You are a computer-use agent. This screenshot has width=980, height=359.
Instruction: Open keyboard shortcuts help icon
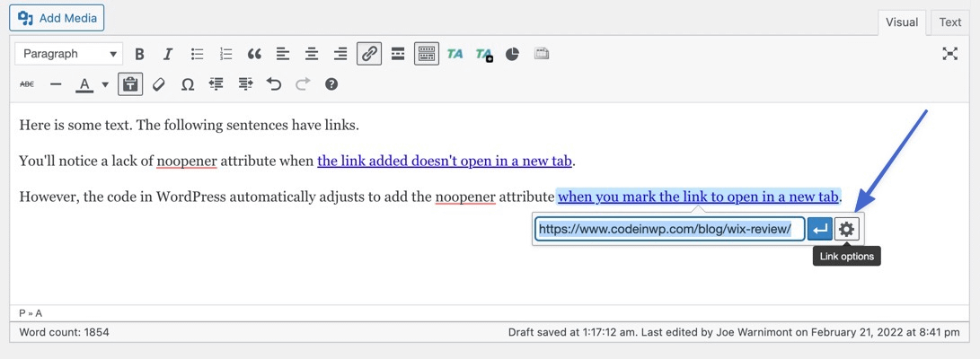[x=331, y=83]
